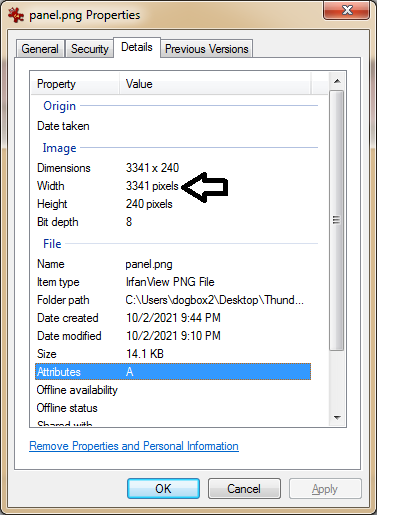Screen dimensions: 400x515
Task: Click the IrfanView icon in title bar
Action: click(16, 15)
